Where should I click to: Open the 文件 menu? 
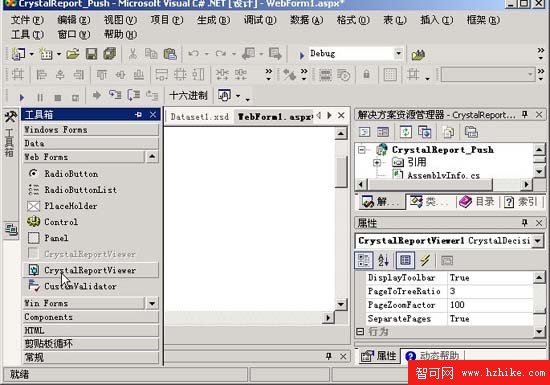pos(27,20)
